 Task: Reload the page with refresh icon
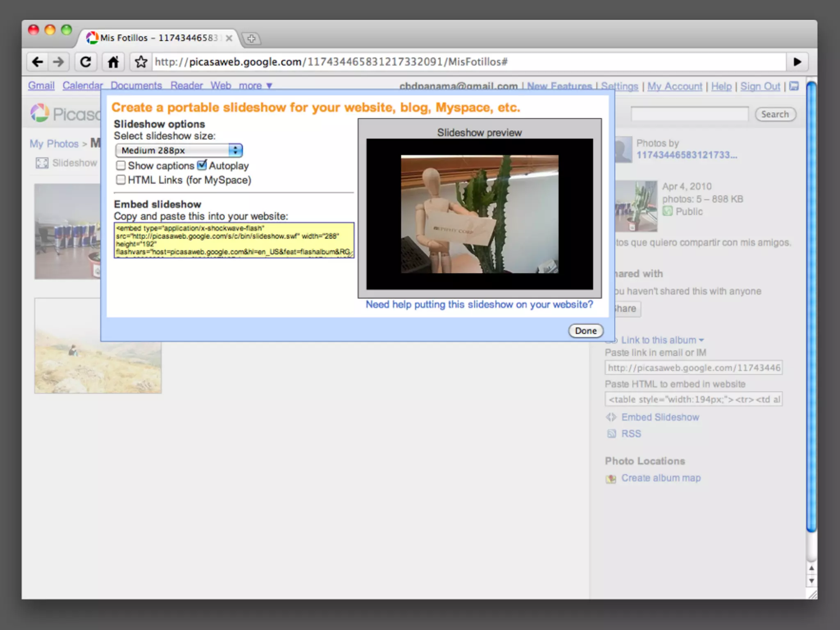pyautogui.click(x=85, y=62)
